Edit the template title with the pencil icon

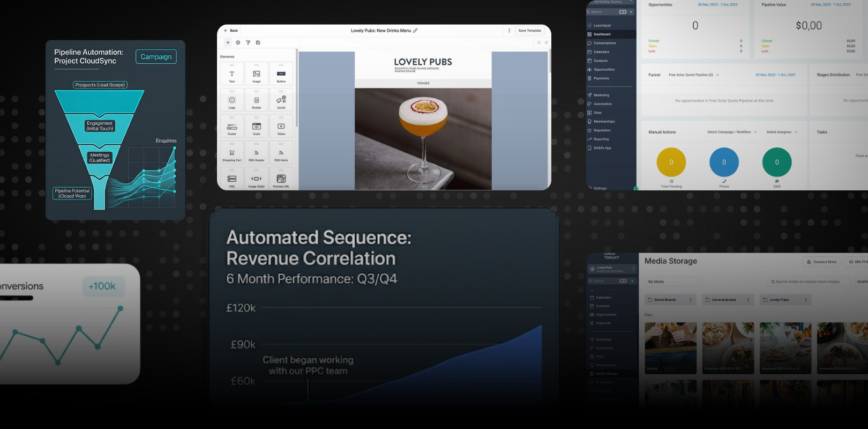(x=415, y=31)
